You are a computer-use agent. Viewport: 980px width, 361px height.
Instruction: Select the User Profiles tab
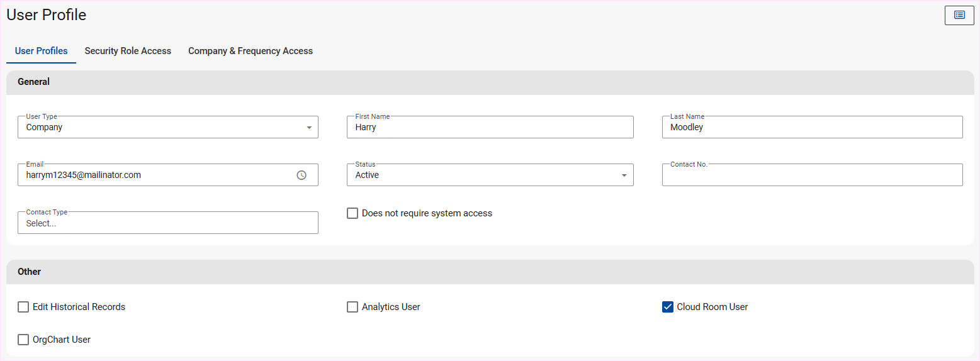tap(41, 51)
